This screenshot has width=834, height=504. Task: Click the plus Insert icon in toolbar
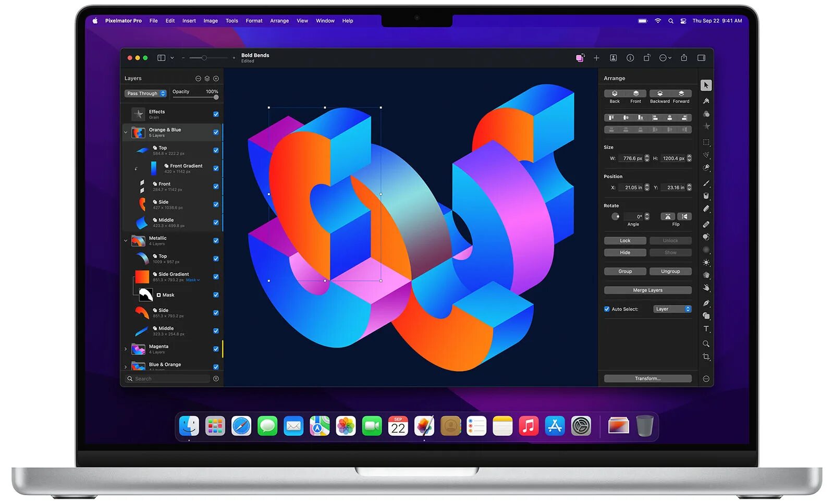pyautogui.click(x=596, y=58)
